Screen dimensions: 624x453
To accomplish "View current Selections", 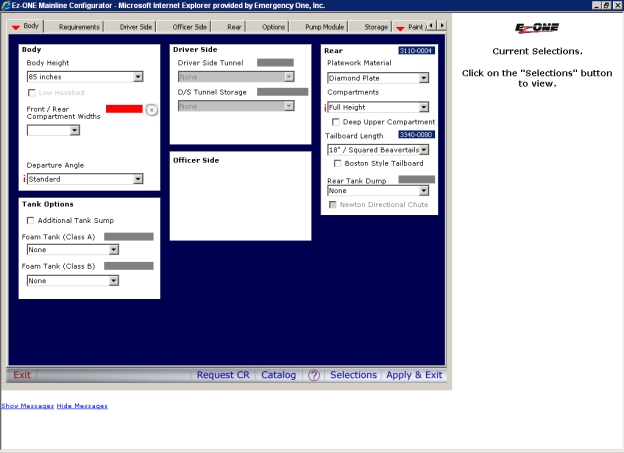I will tap(353, 375).
